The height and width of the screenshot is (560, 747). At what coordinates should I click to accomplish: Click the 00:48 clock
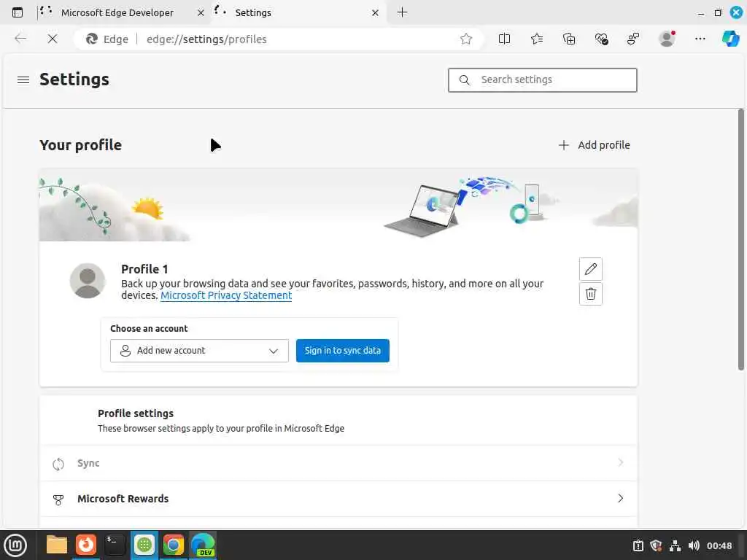point(719,545)
